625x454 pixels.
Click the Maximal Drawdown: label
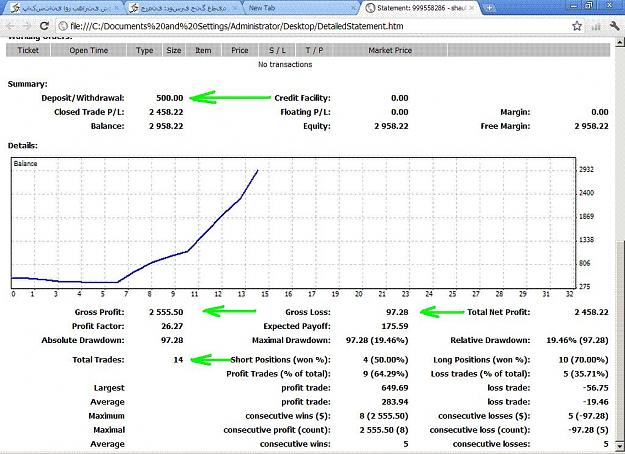click(x=291, y=340)
